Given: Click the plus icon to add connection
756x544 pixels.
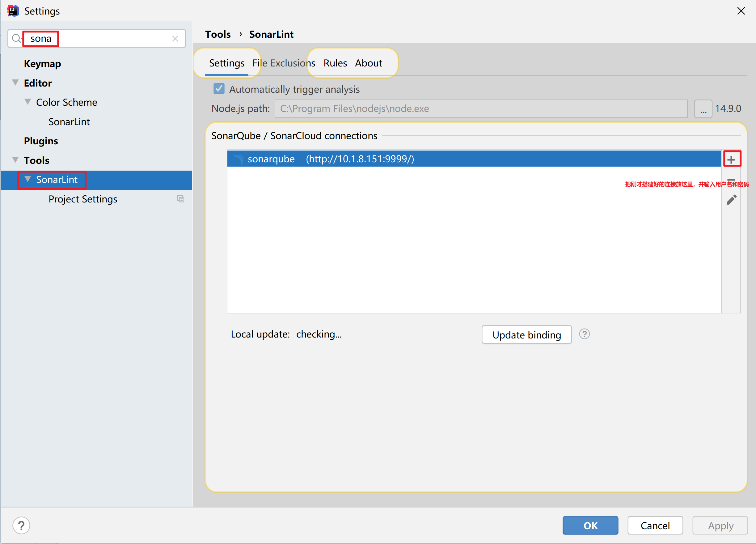Looking at the screenshot, I should [x=731, y=159].
